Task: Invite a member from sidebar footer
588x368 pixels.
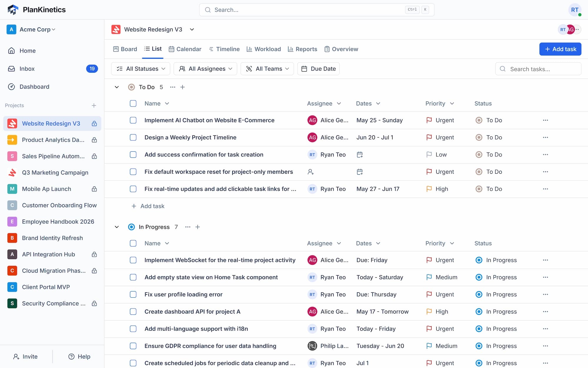Action: click(26, 357)
